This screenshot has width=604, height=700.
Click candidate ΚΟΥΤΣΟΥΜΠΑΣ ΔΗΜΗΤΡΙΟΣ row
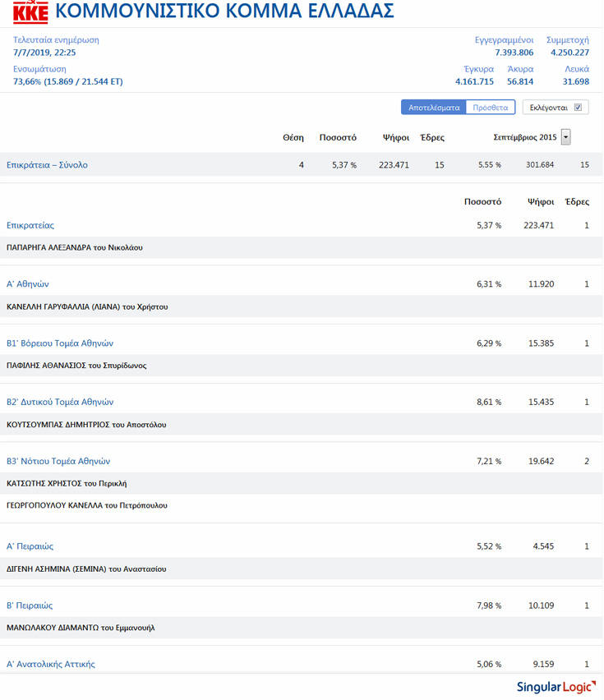(86, 425)
